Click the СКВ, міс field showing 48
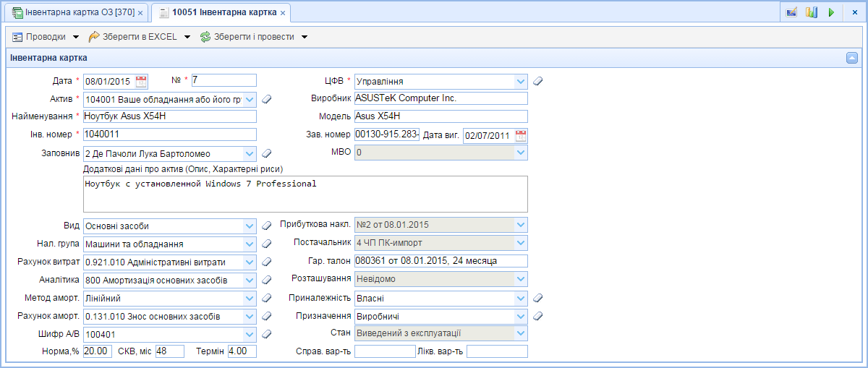 171,351
